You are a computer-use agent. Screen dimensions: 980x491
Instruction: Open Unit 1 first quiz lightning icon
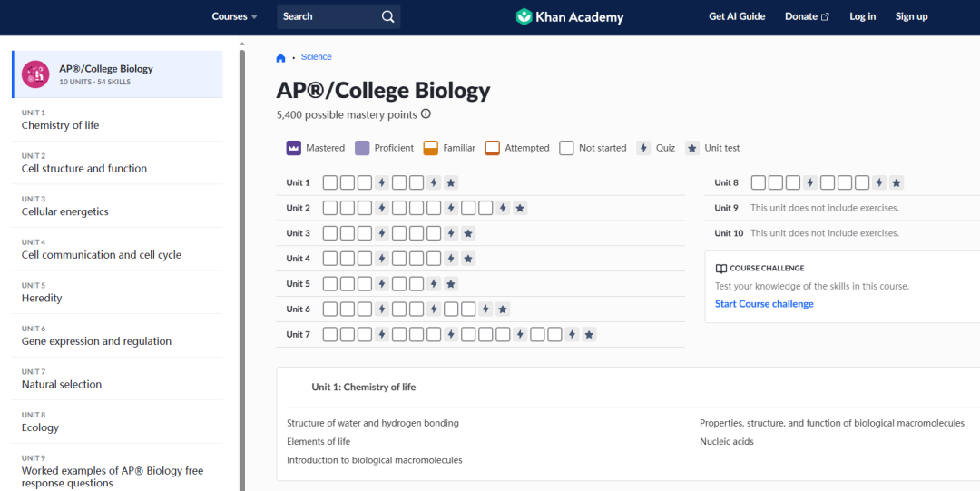[x=382, y=182]
